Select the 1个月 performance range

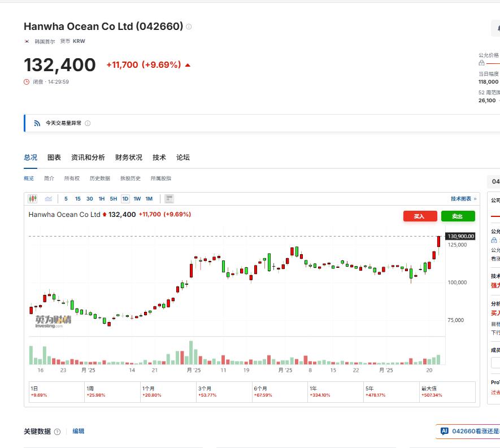(x=168, y=392)
